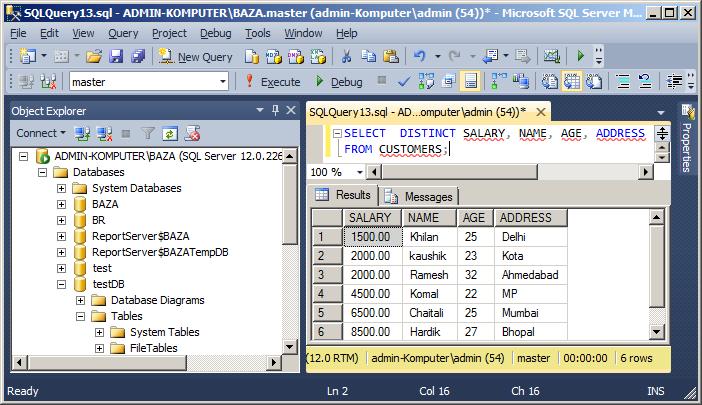Pin the Object Explorer panel
This screenshot has width=702, height=405.
tap(275, 110)
